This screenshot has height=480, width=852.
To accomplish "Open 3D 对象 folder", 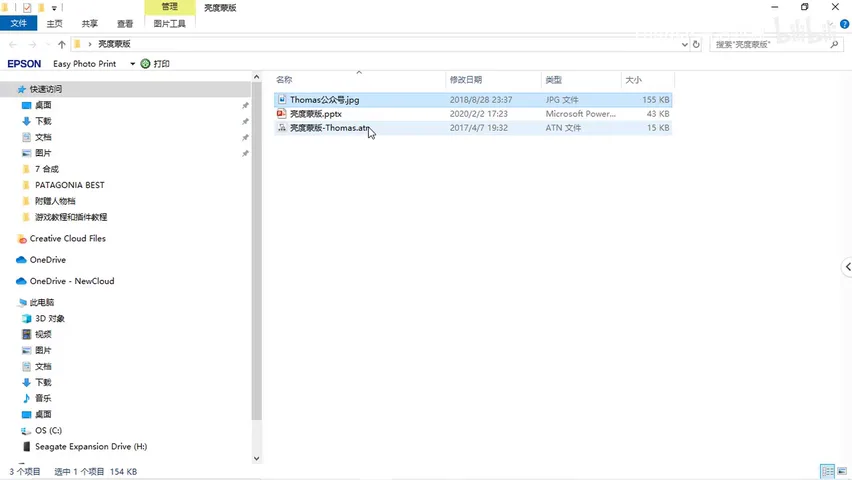I will click(49, 319).
